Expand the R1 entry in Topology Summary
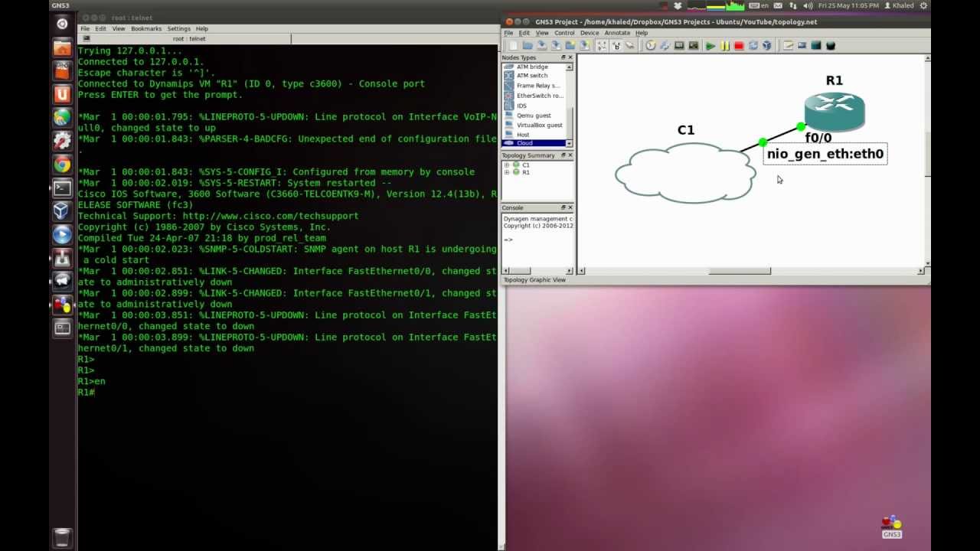 (x=507, y=172)
